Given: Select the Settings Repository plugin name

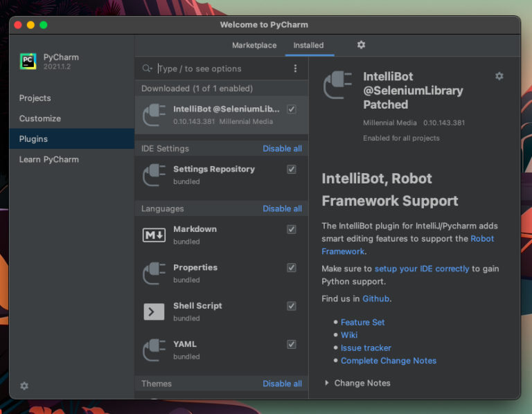Looking at the screenshot, I should click(x=214, y=169).
